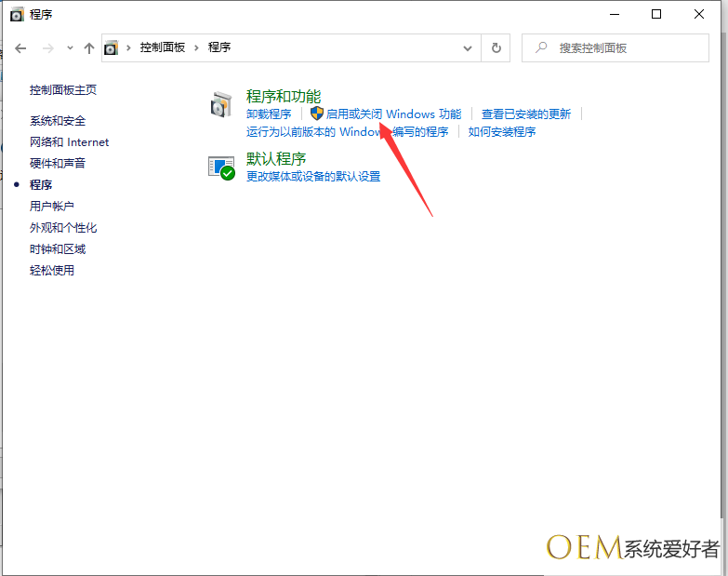Image resolution: width=728 pixels, height=576 pixels.
Task: Refresh the control panel view
Action: coord(496,48)
